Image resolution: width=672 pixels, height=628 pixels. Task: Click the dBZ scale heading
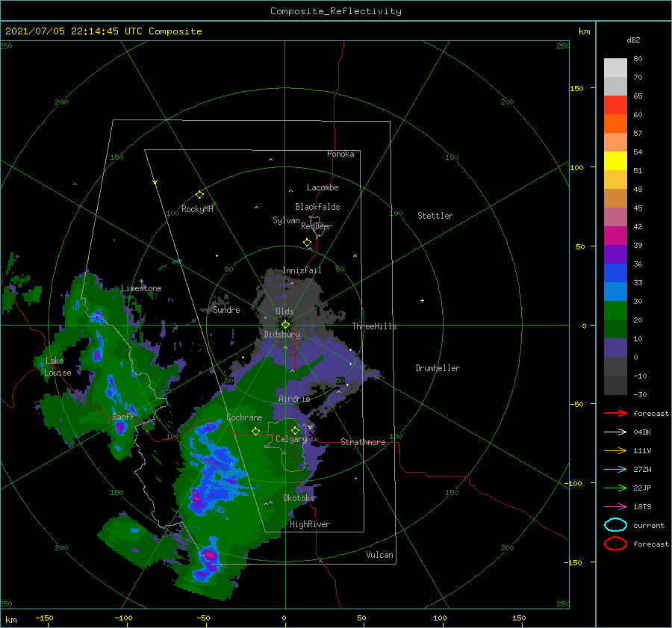633,40
